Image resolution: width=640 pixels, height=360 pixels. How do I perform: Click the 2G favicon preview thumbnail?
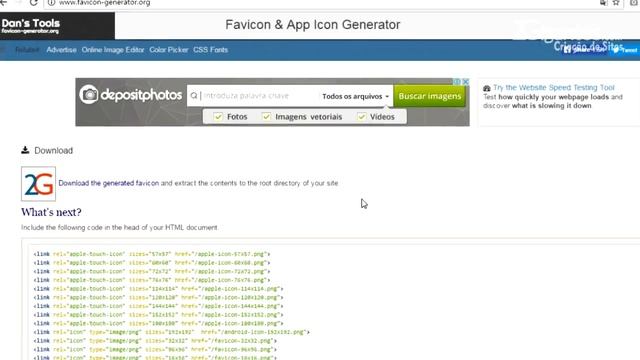click(38, 184)
